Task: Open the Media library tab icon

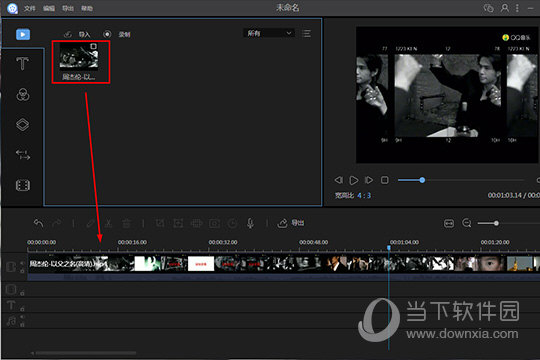Action: tap(23, 34)
